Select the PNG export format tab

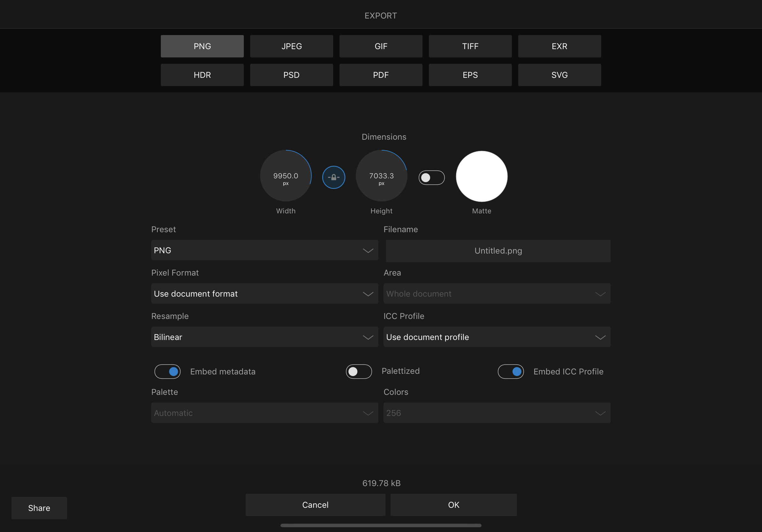tap(202, 46)
